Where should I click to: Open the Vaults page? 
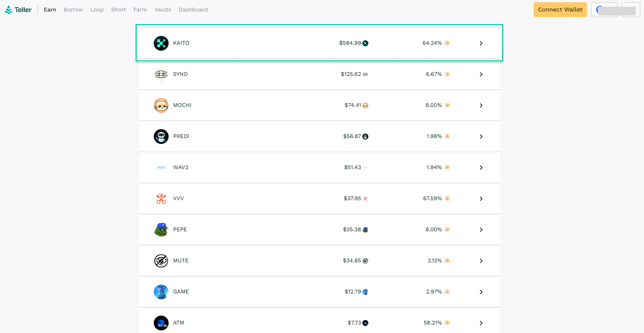(163, 10)
